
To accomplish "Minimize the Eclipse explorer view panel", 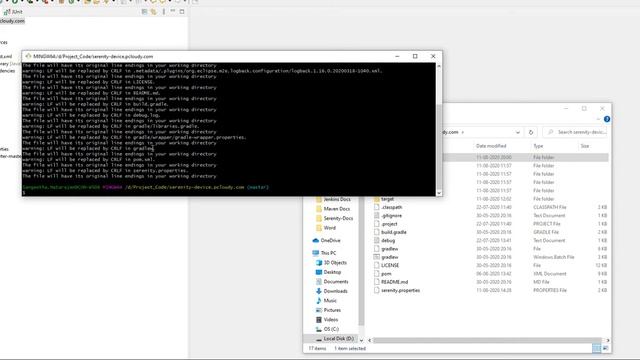I will click(x=173, y=11).
